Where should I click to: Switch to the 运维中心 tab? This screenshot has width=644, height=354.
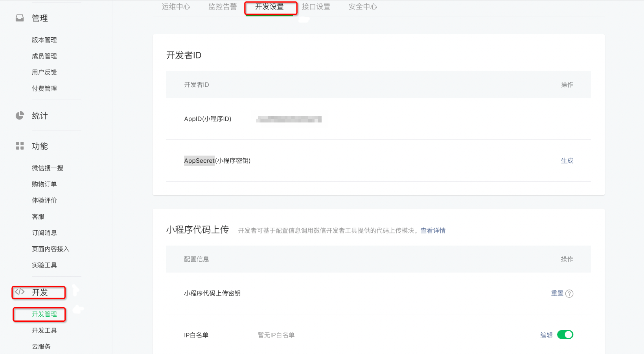[176, 7]
